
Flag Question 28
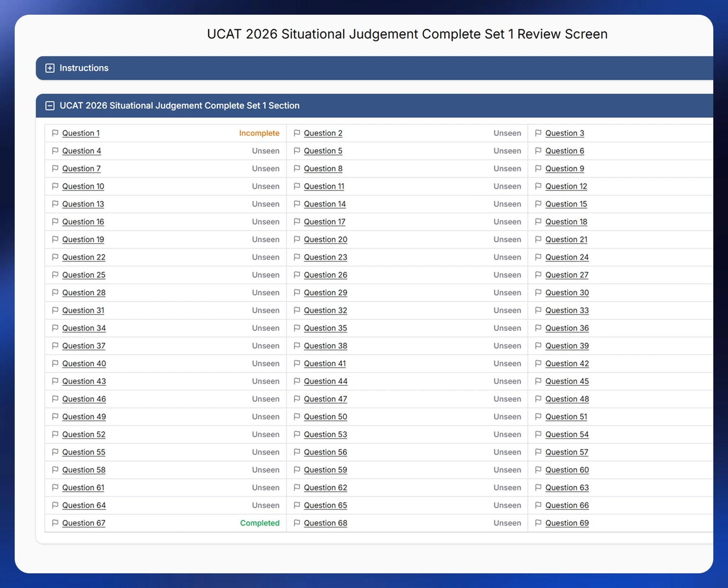click(x=55, y=293)
